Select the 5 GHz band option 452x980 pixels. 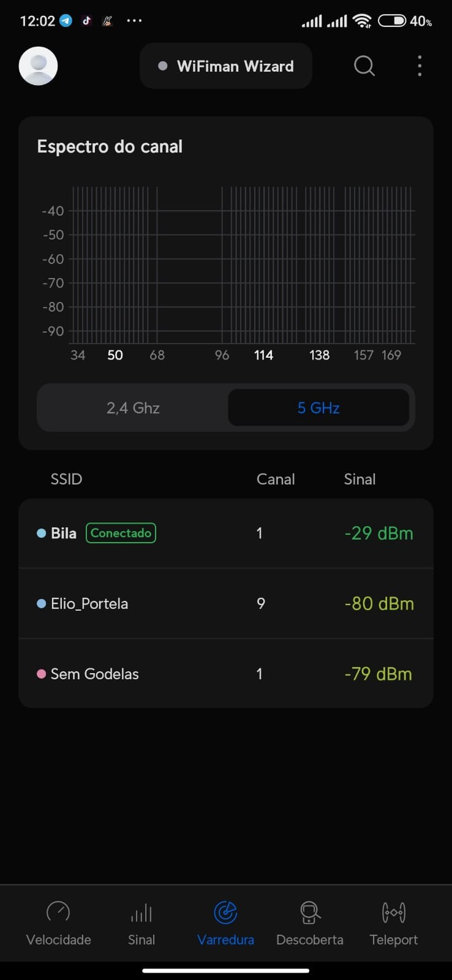tap(318, 408)
